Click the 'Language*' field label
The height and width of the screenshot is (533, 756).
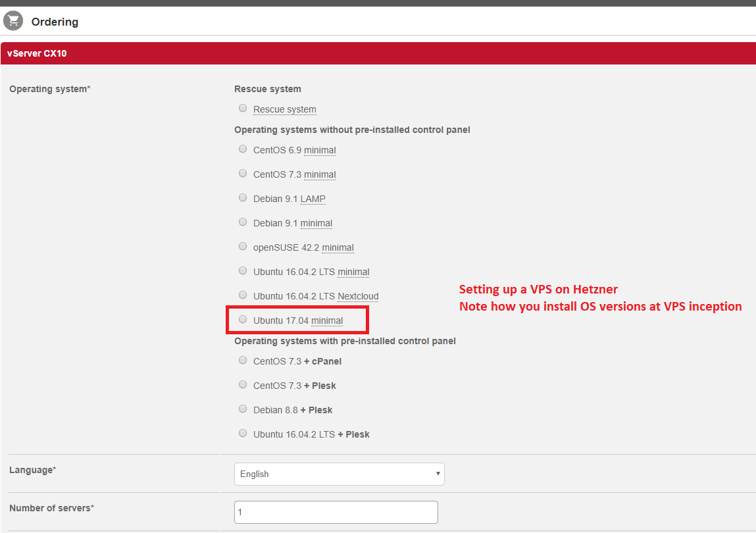[x=33, y=470]
